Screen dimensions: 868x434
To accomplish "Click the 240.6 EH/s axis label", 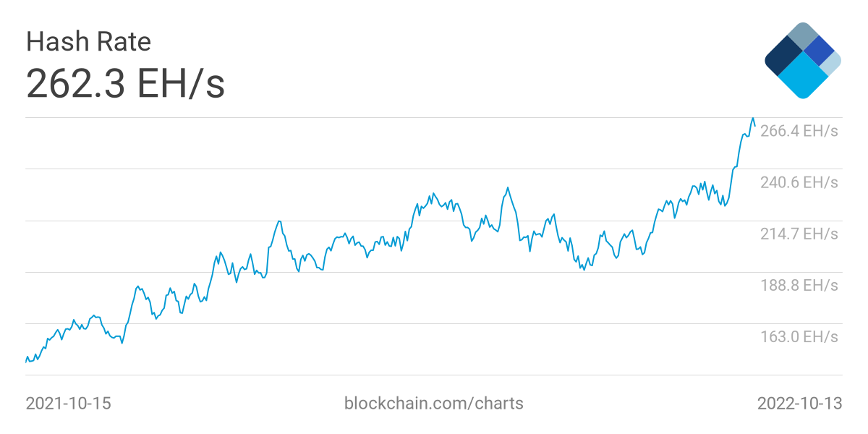I will point(799,182).
